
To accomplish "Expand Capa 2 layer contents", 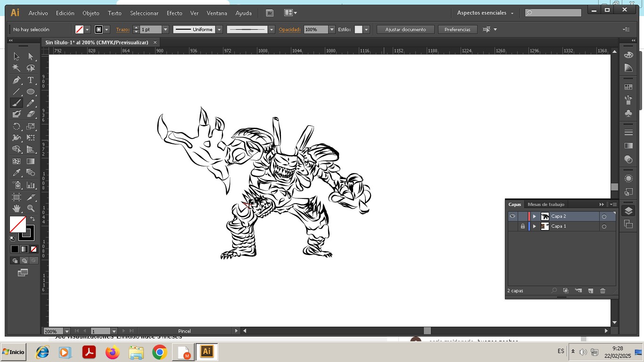I will pos(534,216).
